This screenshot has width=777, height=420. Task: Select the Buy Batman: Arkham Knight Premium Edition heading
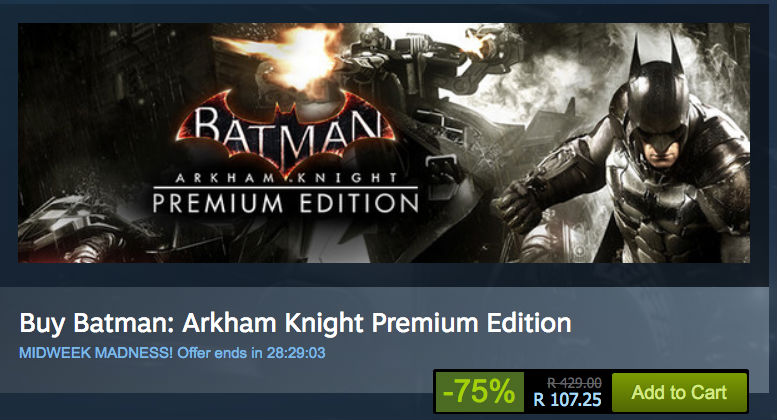(x=295, y=324)
